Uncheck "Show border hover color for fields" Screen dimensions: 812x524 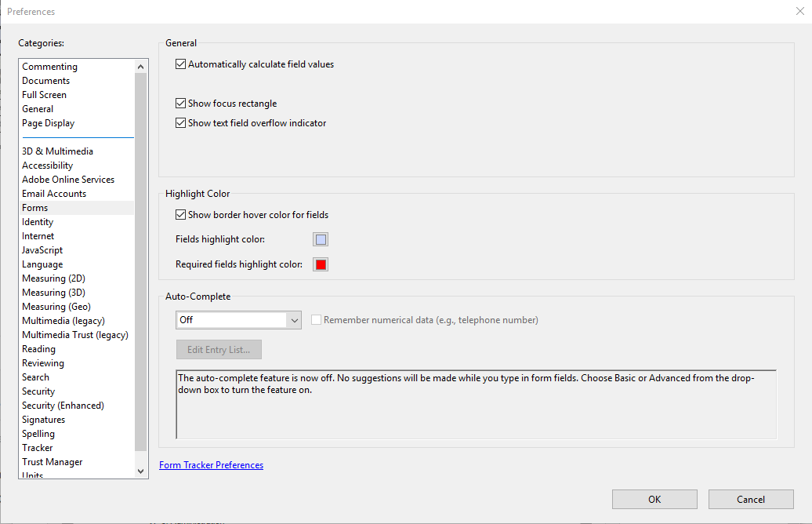tap(180, 214)
